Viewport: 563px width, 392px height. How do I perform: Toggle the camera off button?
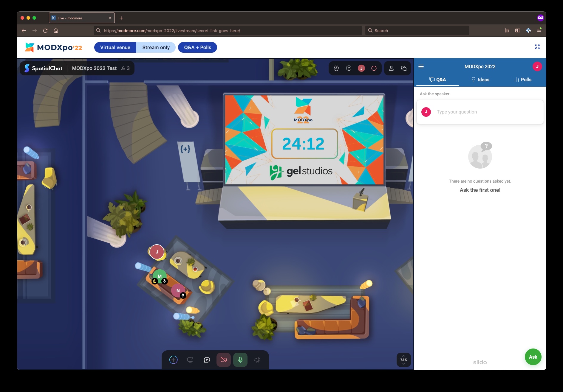tap(224, 360)
